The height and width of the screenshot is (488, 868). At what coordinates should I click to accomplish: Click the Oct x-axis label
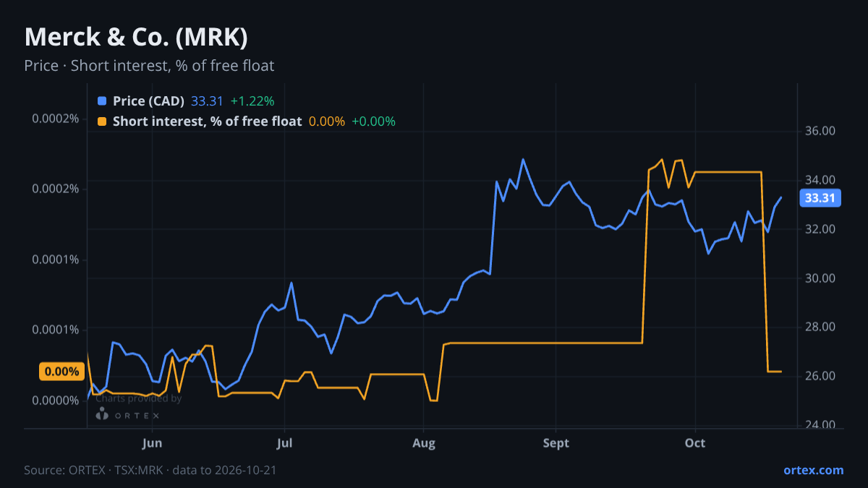pyautogui.click(x=695, y=442)
